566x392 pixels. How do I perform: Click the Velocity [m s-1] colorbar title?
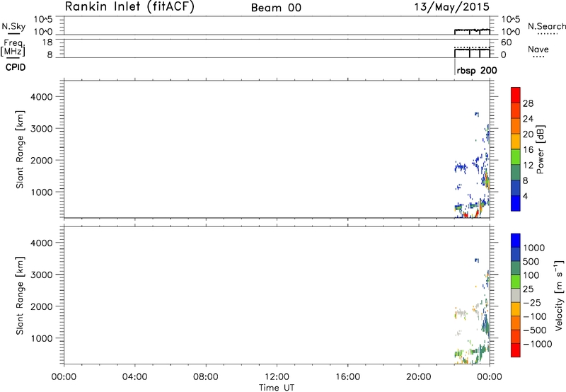coord(559,295)
